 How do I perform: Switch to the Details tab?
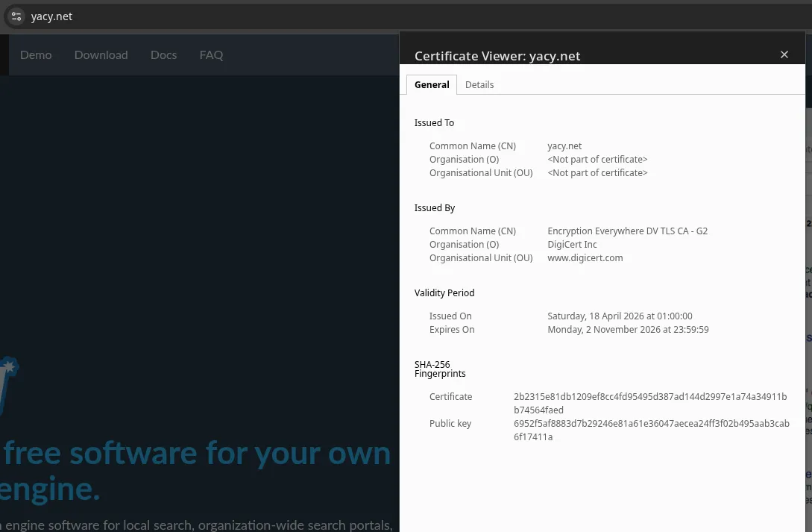click(479, 84)
